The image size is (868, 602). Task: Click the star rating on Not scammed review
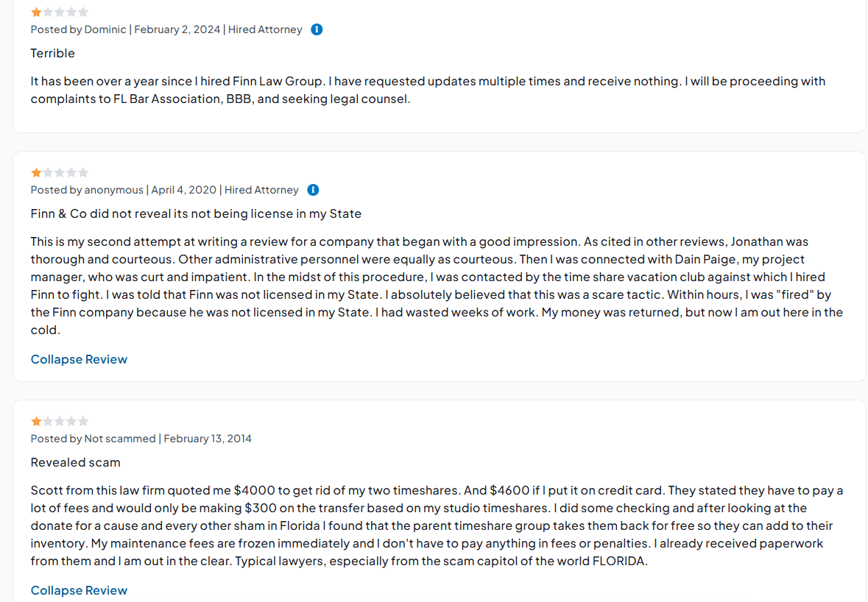point(60,421)
